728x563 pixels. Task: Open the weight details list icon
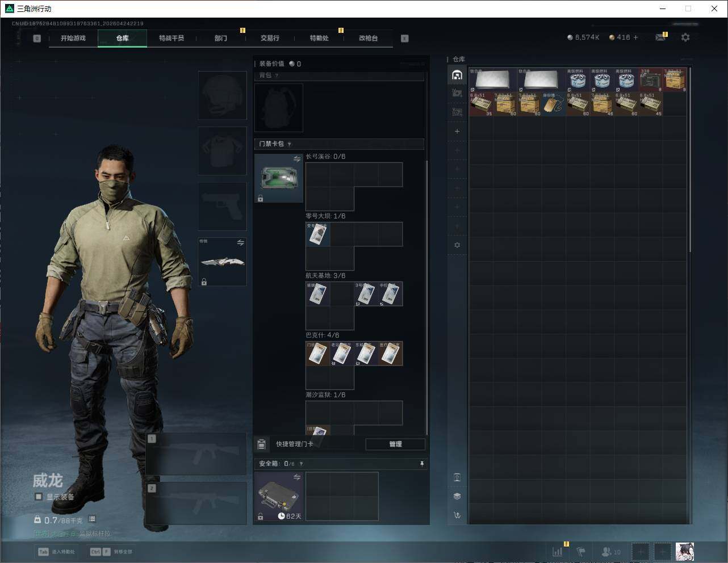[92, 519]
